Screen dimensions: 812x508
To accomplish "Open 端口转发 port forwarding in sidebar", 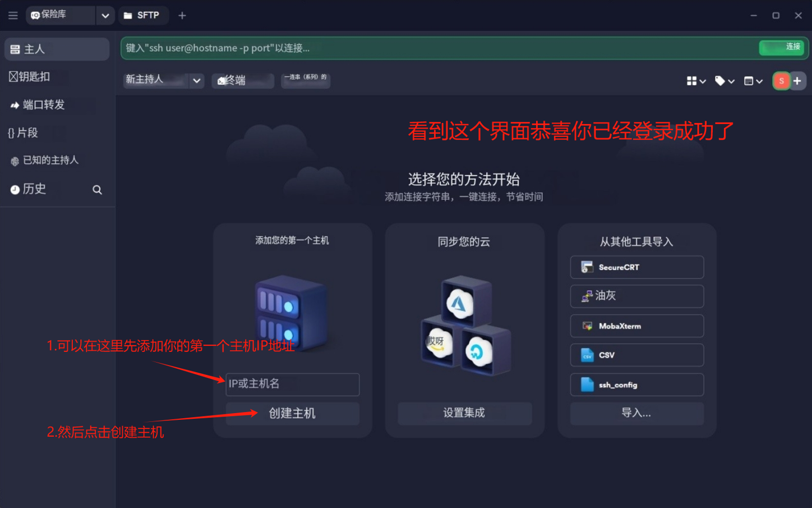I will click(44, 105).
